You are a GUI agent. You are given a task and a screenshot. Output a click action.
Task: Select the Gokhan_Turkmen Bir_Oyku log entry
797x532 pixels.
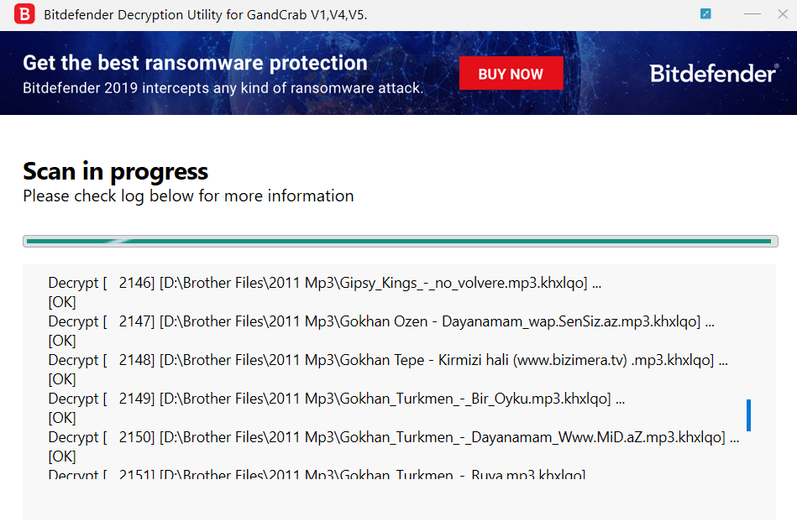(x=336, y=399)
